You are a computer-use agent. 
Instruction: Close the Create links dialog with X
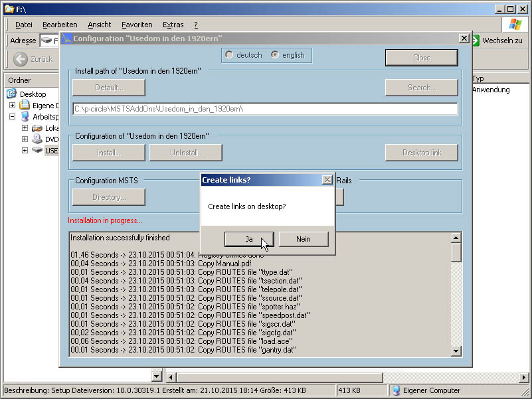[327, 180]
